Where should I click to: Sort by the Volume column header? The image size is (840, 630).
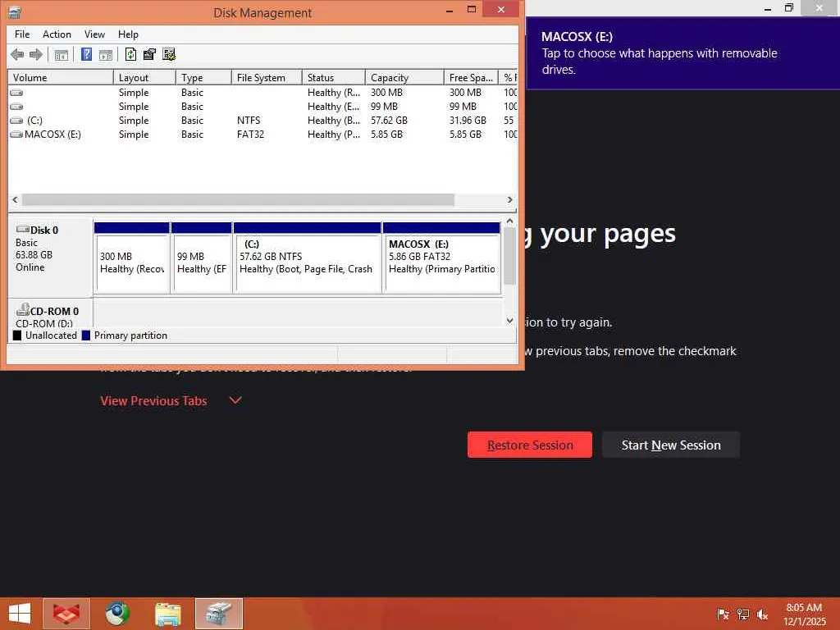pos(61,78)
